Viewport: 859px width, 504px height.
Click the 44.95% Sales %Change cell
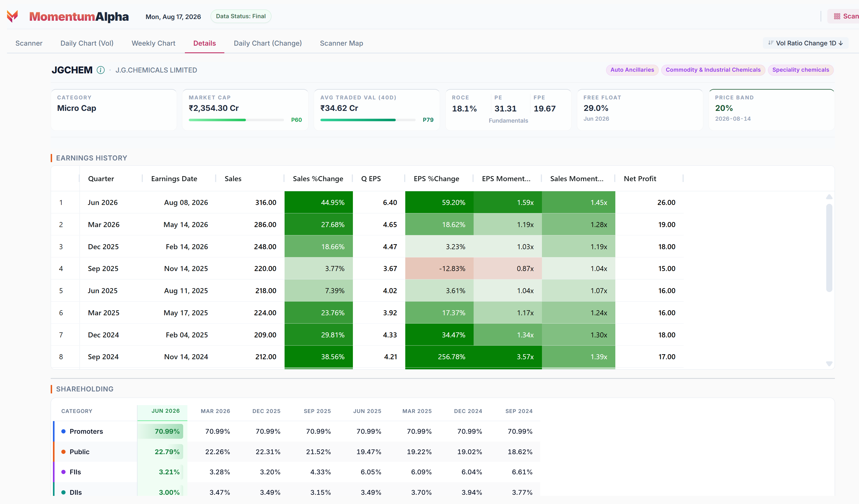click(x=319, y=202)
